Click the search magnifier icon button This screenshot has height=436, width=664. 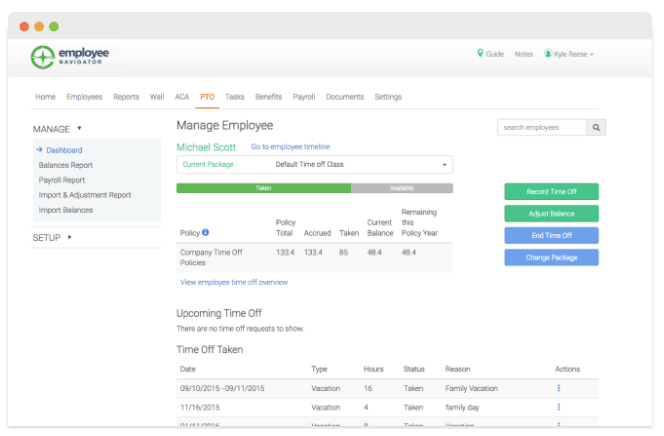point(596,127)
